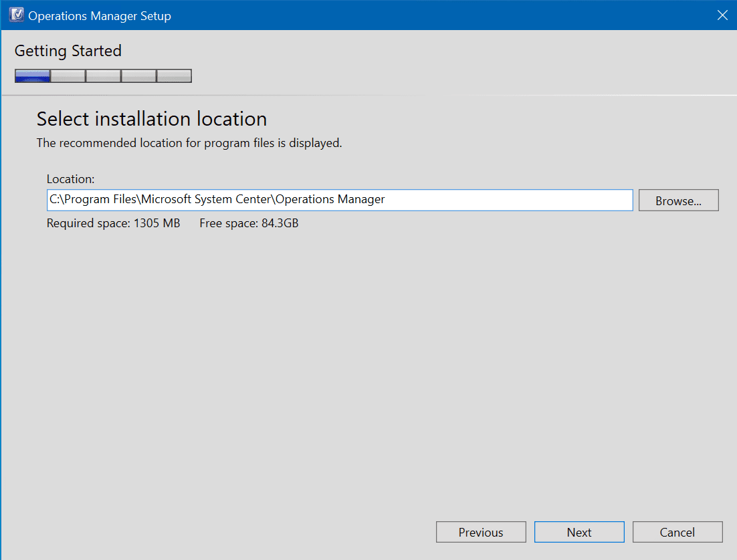Click the fourth progress bar segment

[138, 75]
